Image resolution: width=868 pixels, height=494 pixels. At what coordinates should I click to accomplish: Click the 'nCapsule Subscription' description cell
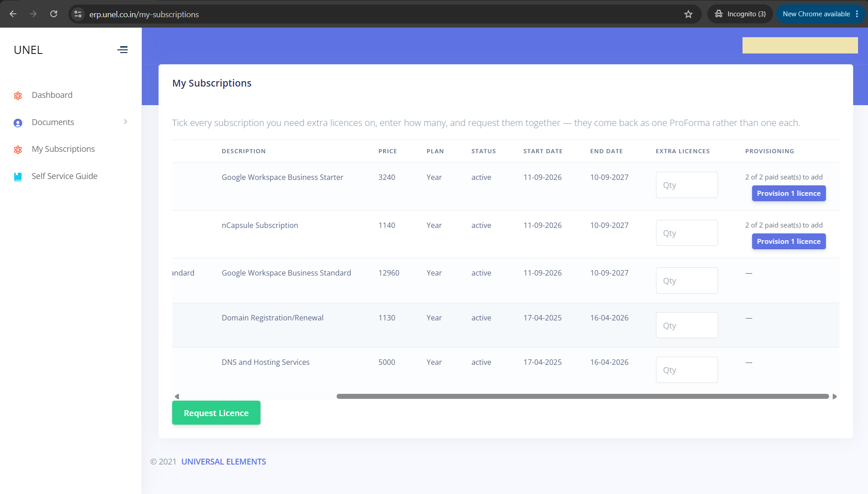pyautogui.click(x=260, y=225)
